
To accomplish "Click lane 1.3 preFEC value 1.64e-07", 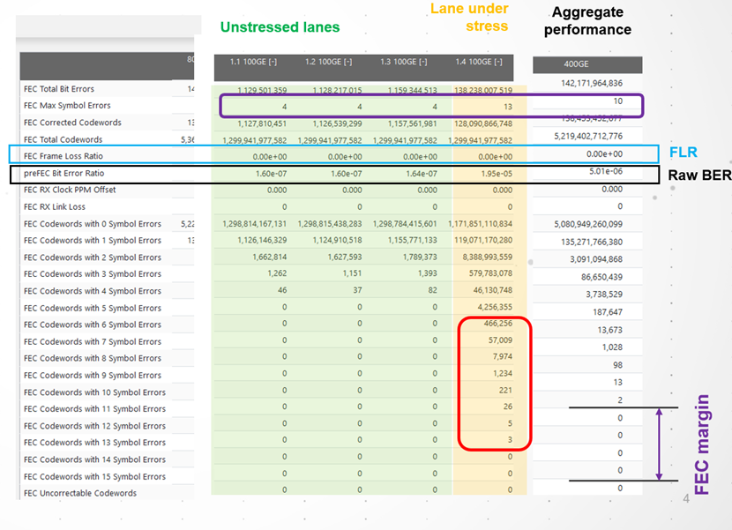I will coord(422,174).
